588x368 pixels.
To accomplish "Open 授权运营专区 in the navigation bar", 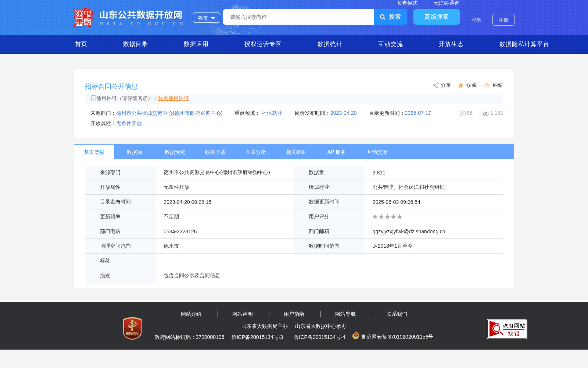I will point(263,44).
